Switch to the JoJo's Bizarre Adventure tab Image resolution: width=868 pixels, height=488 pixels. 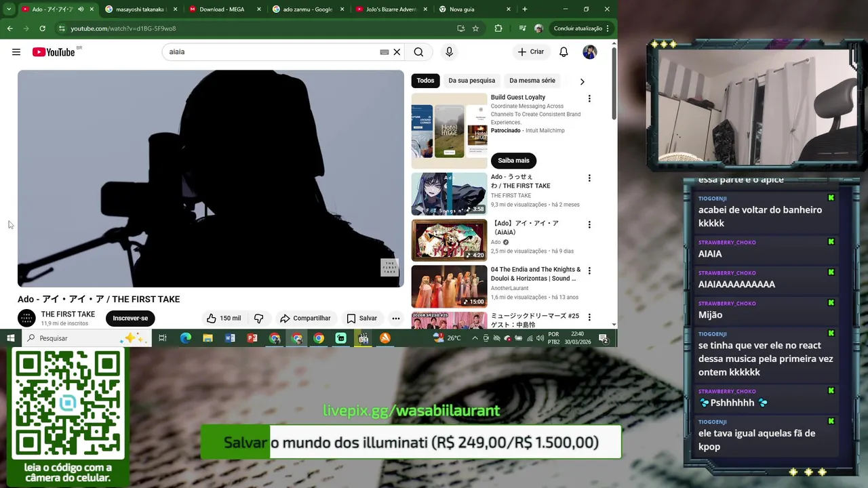tap(392, 9)
